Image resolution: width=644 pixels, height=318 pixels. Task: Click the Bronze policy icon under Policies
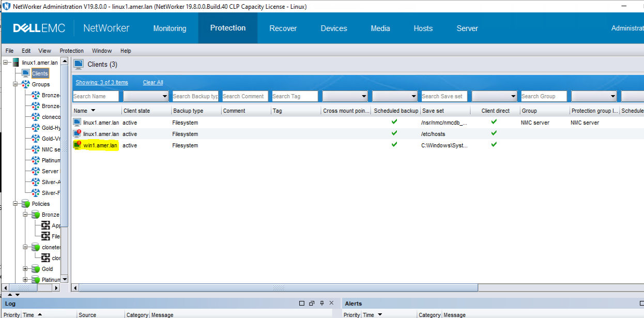click(36, 215)
